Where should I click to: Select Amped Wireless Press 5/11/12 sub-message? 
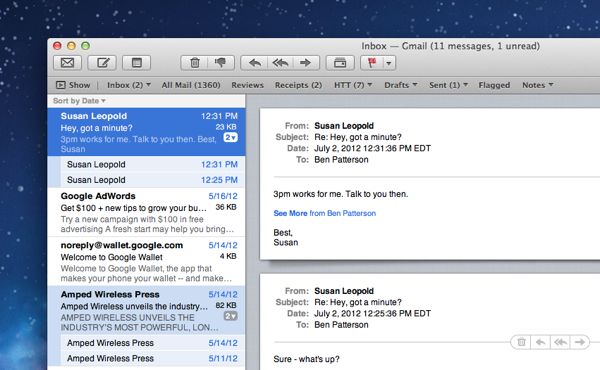[x=152, y=359]
